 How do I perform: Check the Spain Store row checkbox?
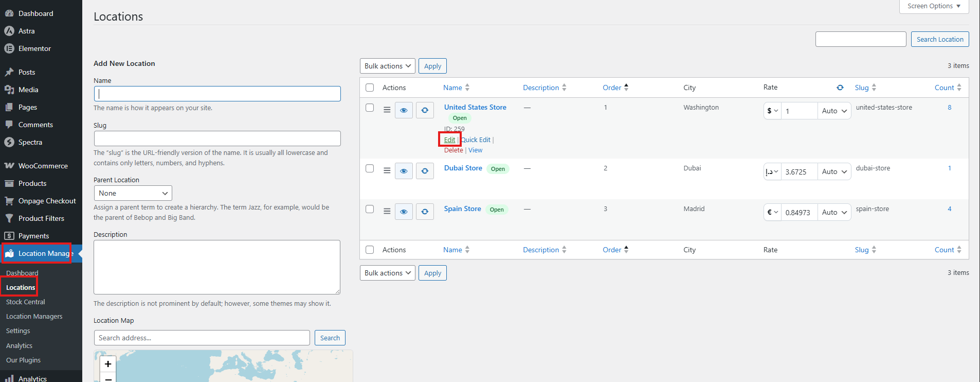370,209
